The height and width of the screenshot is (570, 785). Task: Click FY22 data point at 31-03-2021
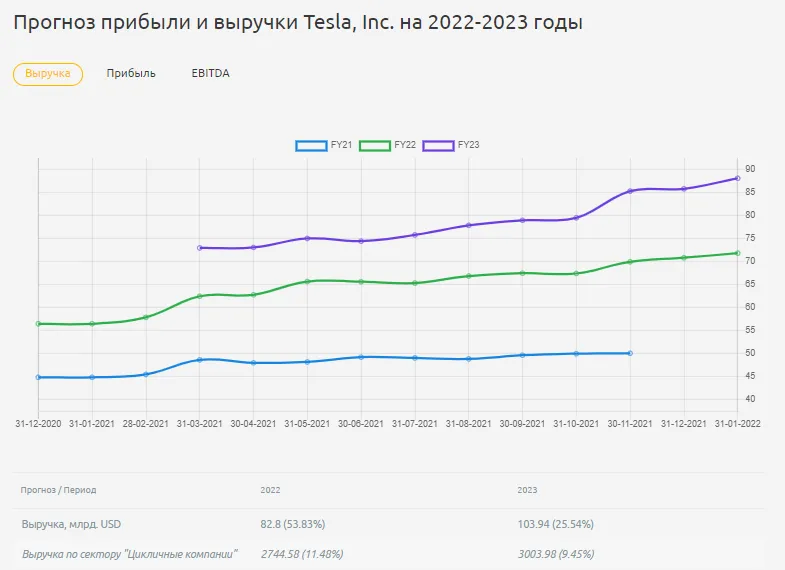point(200,296)
